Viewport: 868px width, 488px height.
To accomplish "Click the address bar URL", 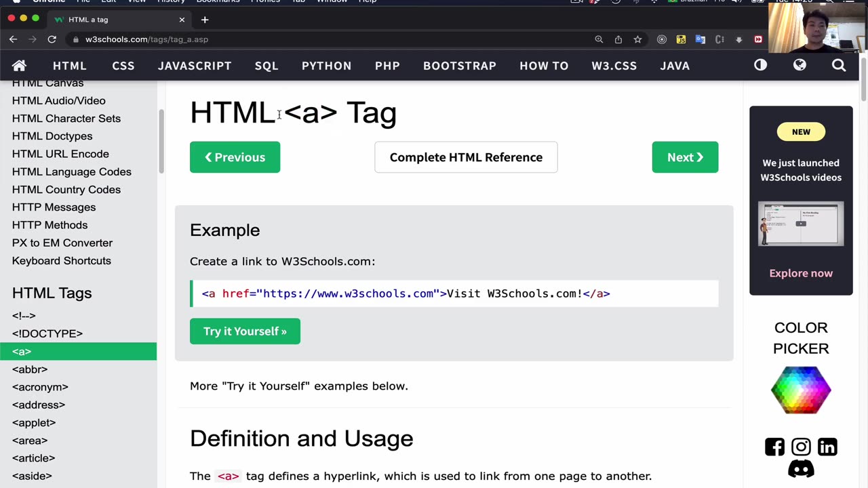I will [146, 39].
